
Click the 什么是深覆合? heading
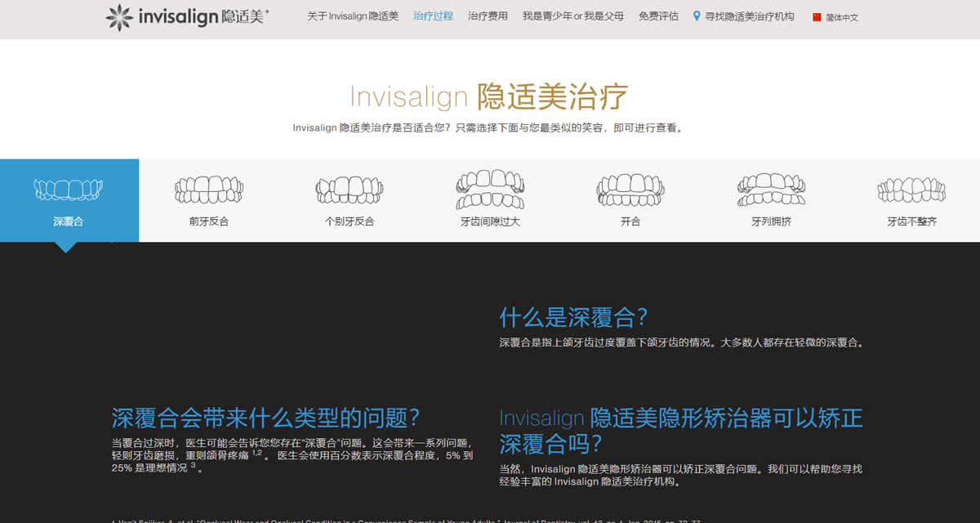click(573, 317)
